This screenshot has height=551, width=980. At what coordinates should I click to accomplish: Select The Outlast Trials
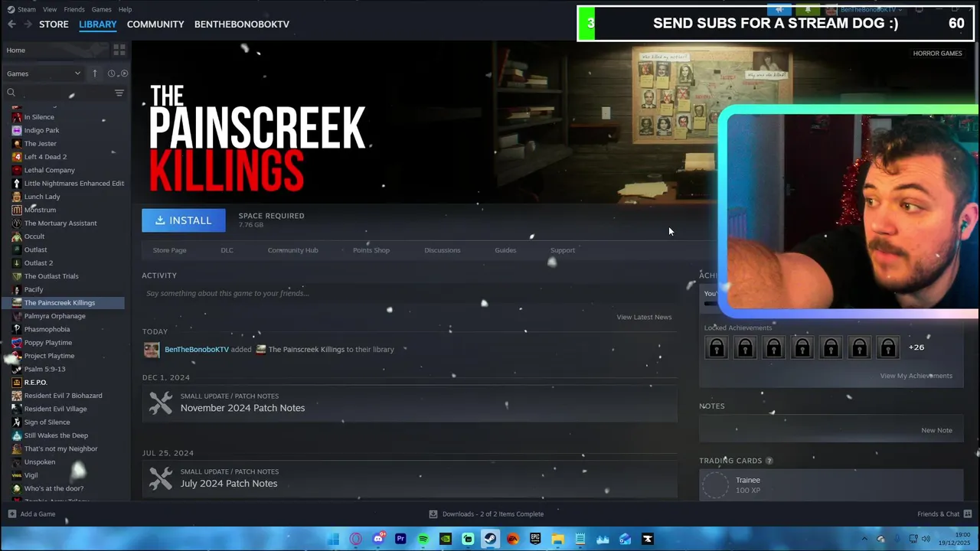[51, 276]
